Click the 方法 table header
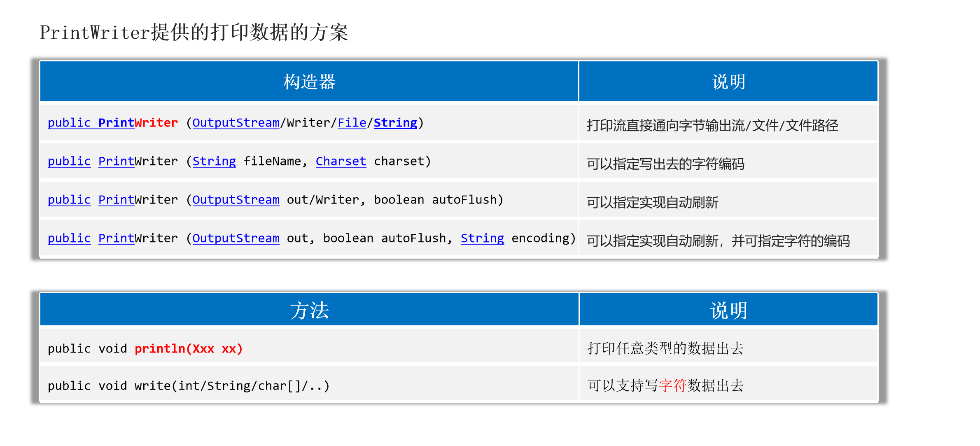This screenshot has width=980, height=446. [x=309, y=310]
